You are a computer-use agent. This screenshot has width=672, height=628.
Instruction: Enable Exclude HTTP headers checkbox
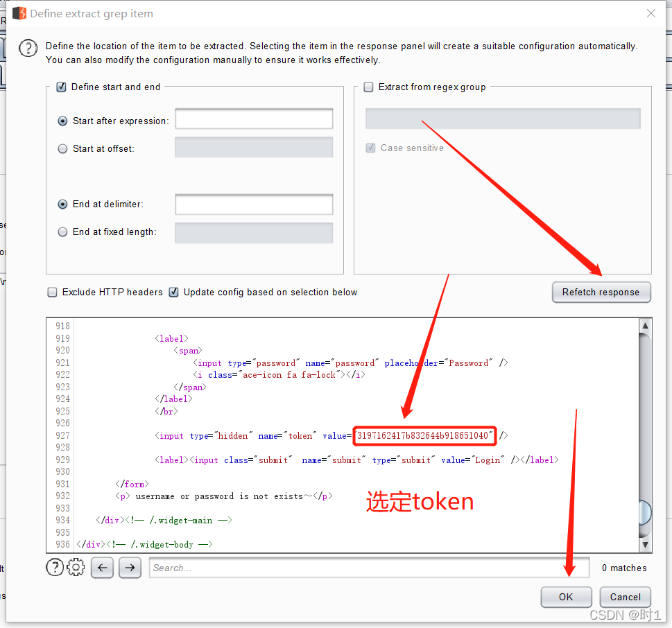pos(52,292)
